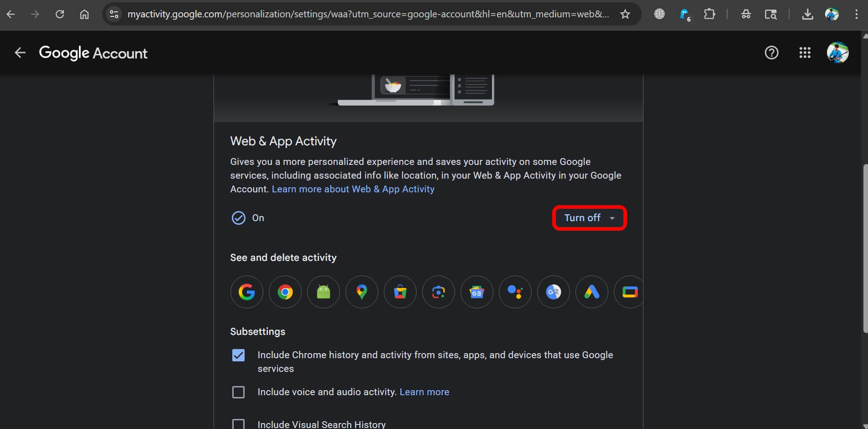The width and height of the screenshot is (868, 429).
Task: Enable Include Visual Search History
Action: [x=238, y=424]
